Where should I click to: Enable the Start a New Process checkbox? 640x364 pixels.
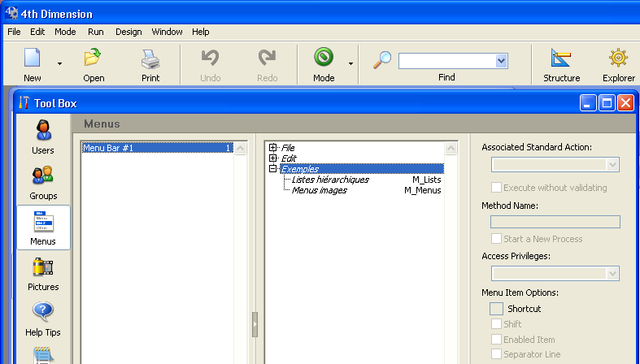pos(497,239)
